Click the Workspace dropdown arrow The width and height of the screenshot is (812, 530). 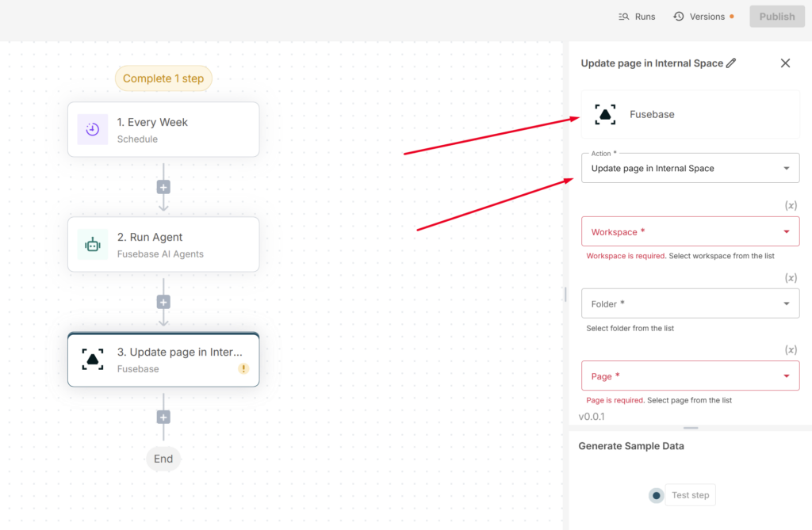point(787,232)
